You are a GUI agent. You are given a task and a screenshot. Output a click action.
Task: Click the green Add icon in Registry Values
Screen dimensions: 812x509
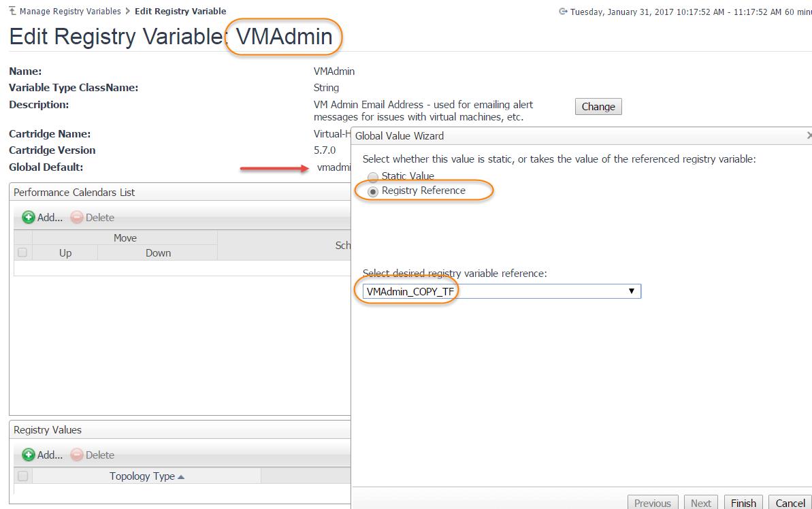[29, 455]
